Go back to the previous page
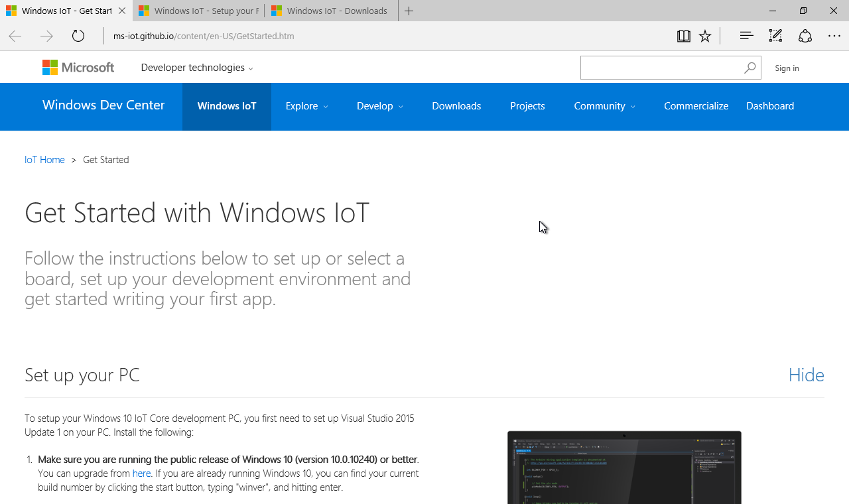The width and height of the screenshot is (849, 504). 15,36
